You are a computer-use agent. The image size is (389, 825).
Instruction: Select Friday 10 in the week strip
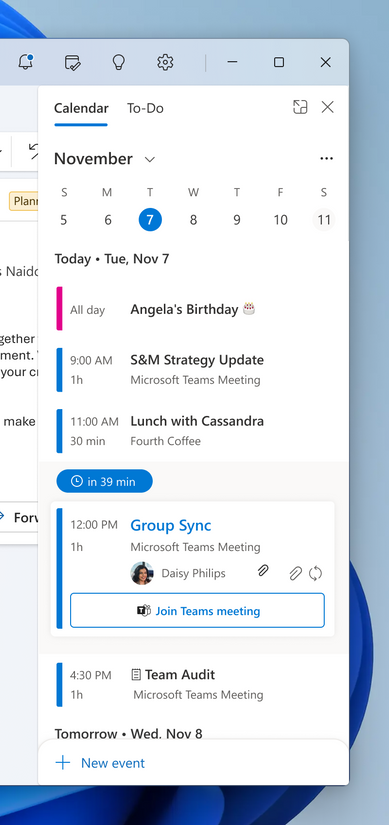tap(281, 220)
